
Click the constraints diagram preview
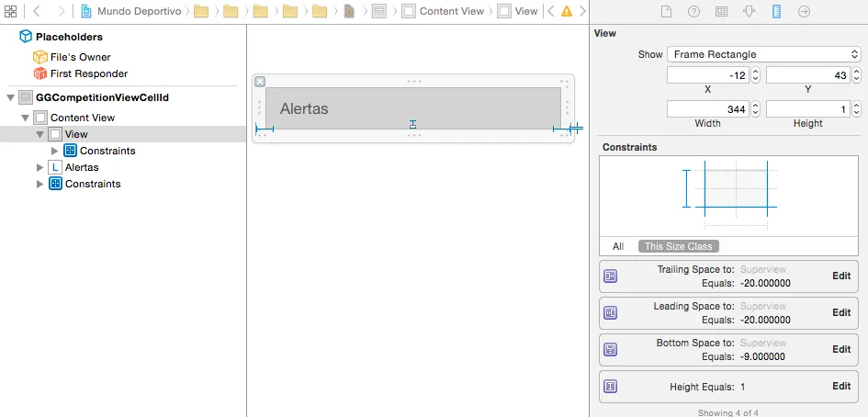730,196
